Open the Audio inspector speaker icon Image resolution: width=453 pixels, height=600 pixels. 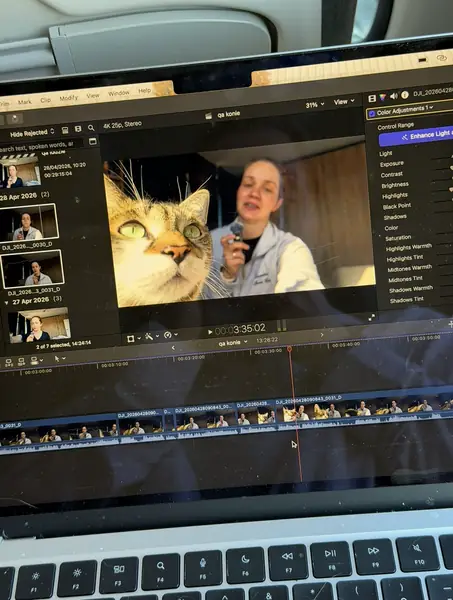point(393,96)
